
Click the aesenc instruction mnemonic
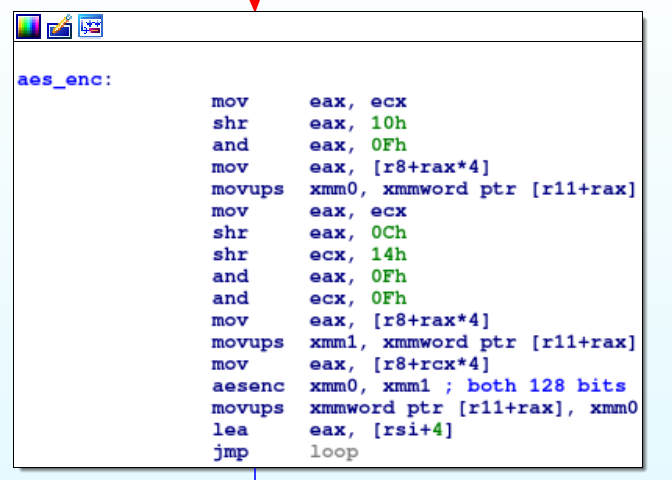point(248,386)
